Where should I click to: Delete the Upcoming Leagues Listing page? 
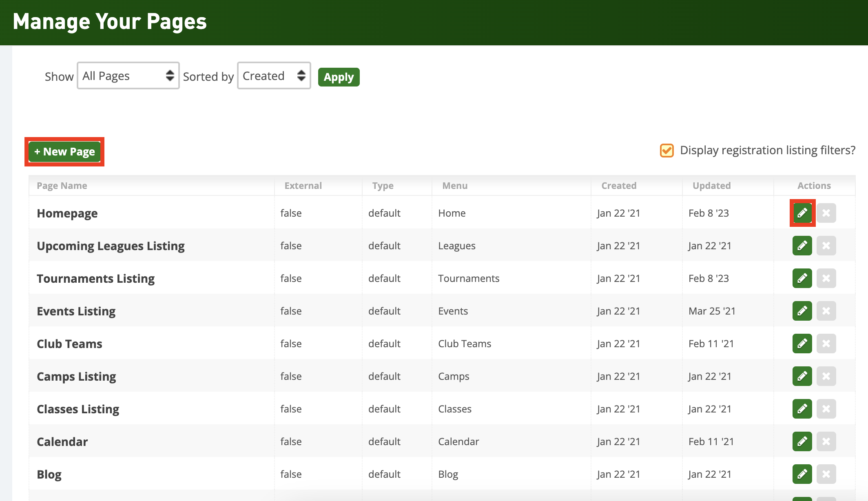826,246
